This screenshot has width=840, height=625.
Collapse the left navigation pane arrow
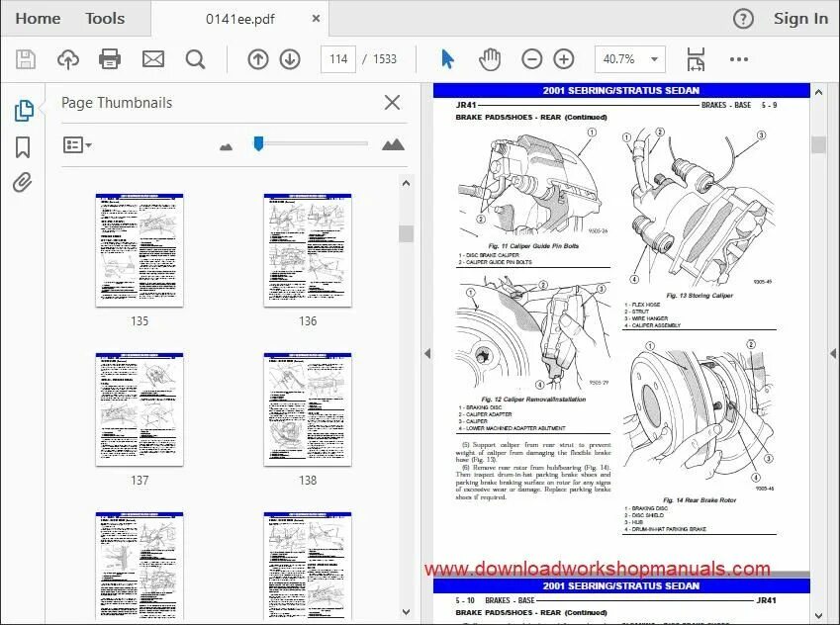pyautogui.click(x=427, y=353)
